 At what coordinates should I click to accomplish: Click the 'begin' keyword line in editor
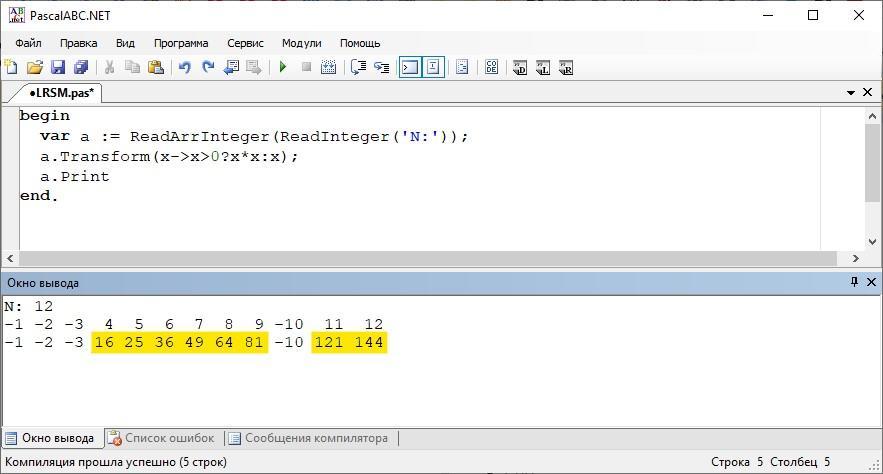45,116
